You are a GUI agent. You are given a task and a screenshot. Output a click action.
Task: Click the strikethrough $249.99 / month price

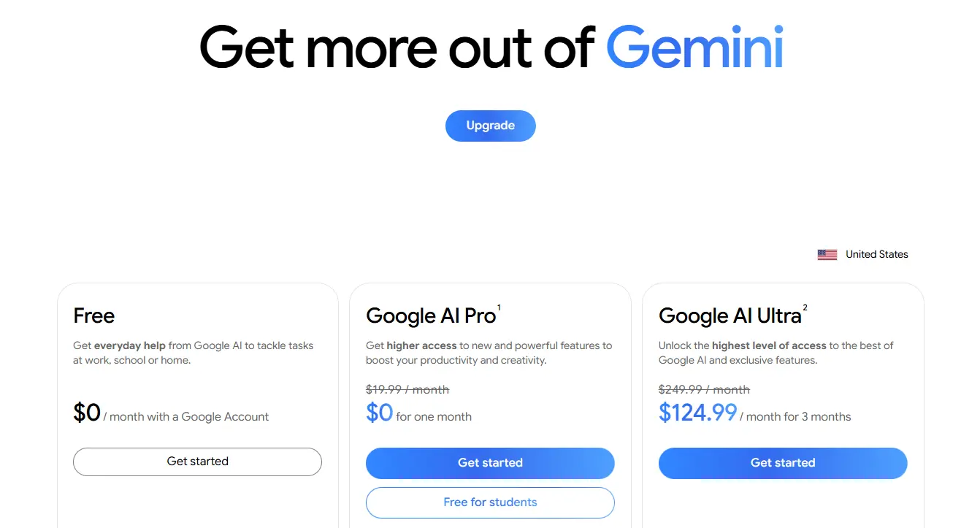(704, 389)
